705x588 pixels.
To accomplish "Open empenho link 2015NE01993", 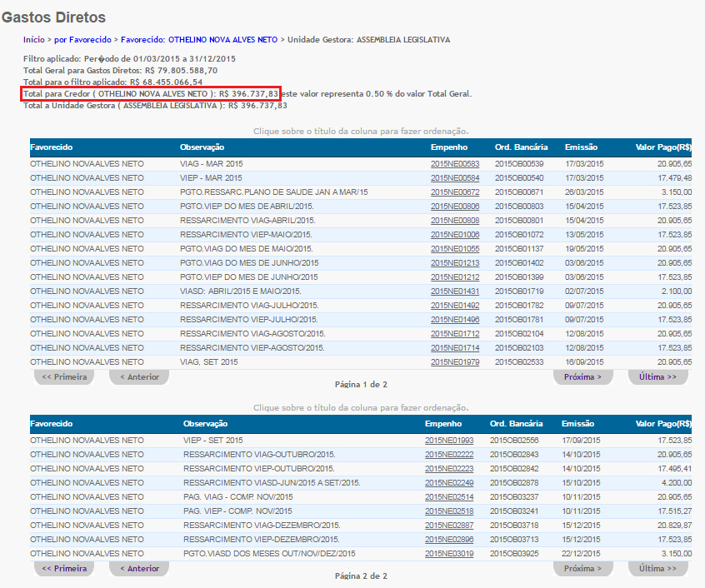I will (x=449, y=440).
